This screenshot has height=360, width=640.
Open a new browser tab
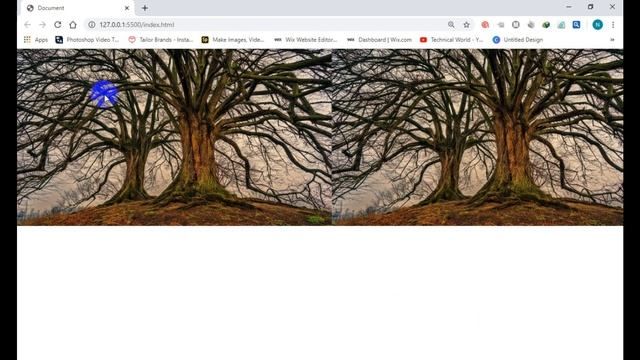[x=145, y=8]
